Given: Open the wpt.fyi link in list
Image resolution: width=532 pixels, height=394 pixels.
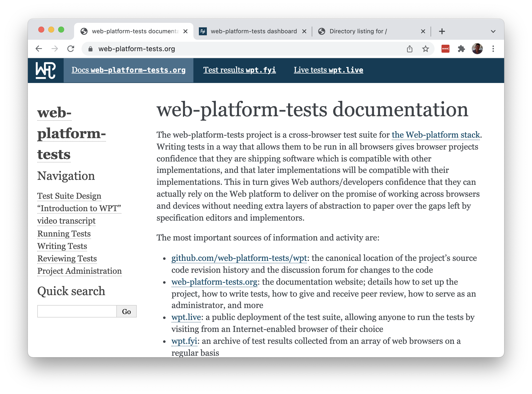Looking at the screenshot, I should tap(184, 341).
